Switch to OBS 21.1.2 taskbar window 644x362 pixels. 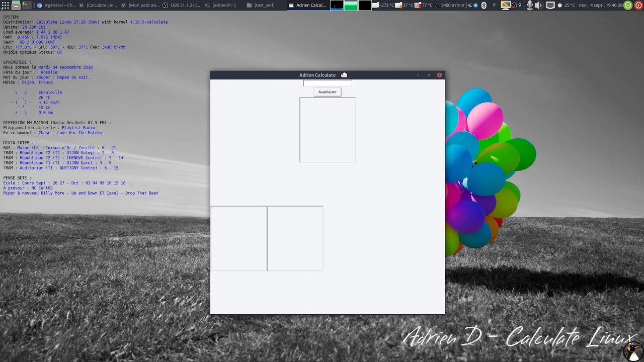pos(182,5)
